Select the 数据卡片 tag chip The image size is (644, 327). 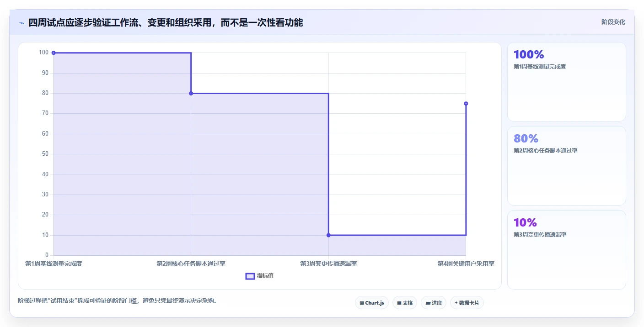pos(467,303)
